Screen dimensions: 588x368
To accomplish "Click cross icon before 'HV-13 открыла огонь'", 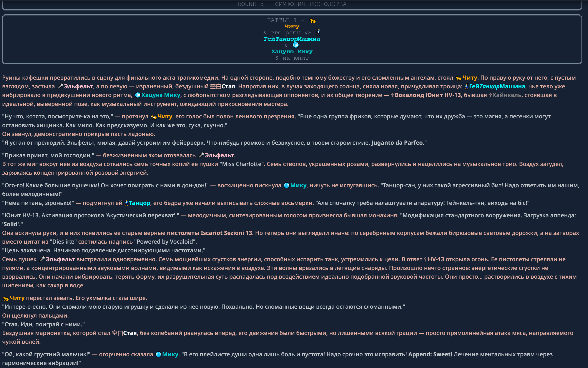I will 426,259.
